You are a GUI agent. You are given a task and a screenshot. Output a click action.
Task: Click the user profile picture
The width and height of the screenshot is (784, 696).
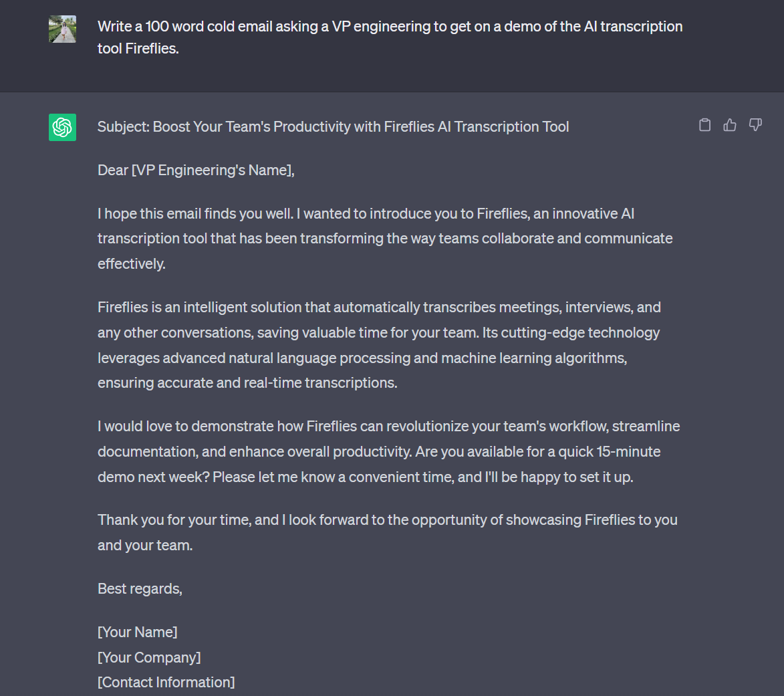(63, 29)
